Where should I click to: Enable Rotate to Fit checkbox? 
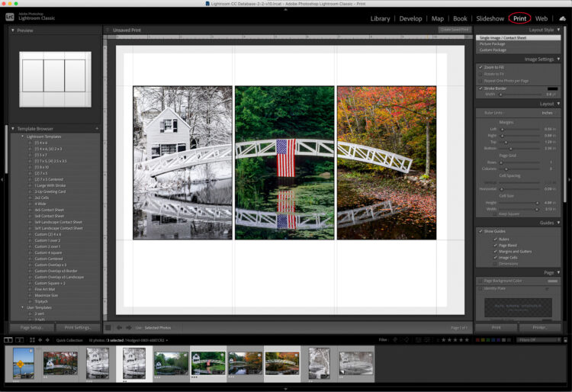480,73
